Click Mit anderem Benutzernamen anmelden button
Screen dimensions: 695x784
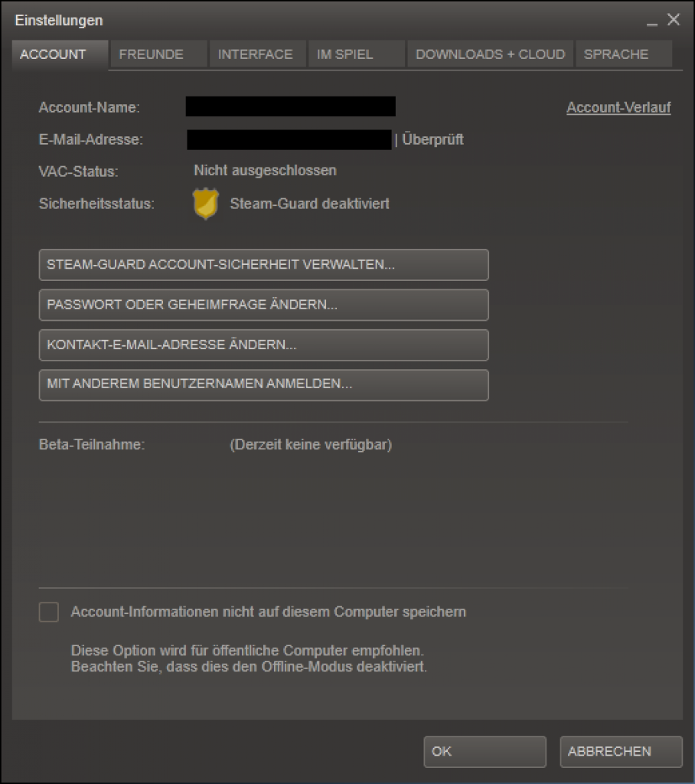(263, 384)
